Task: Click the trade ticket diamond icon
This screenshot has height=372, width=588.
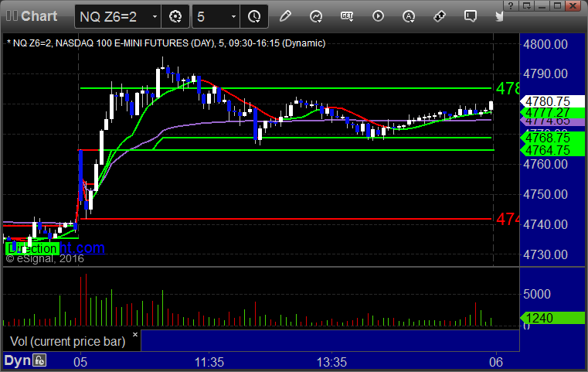Action: point(440,16)
